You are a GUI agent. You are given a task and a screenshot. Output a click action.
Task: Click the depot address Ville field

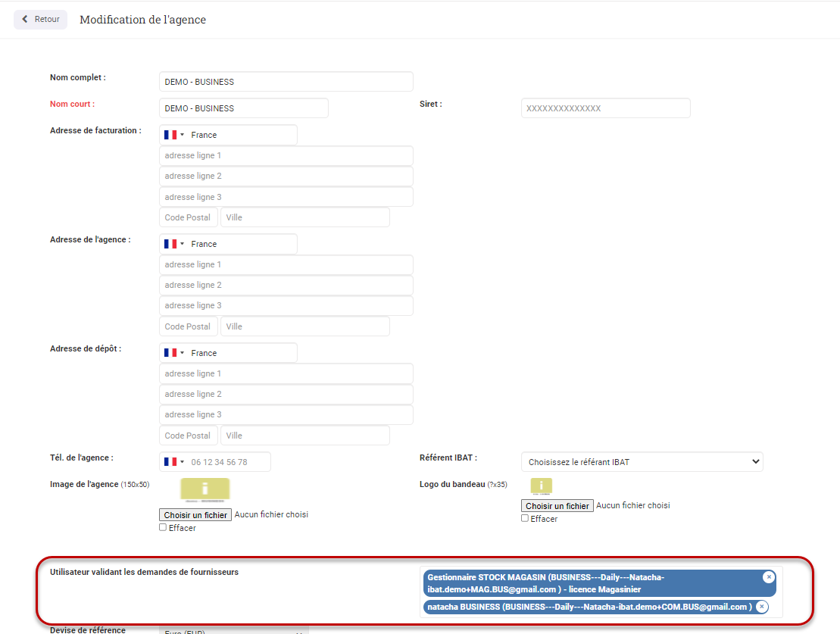click(x=304, y=436)
